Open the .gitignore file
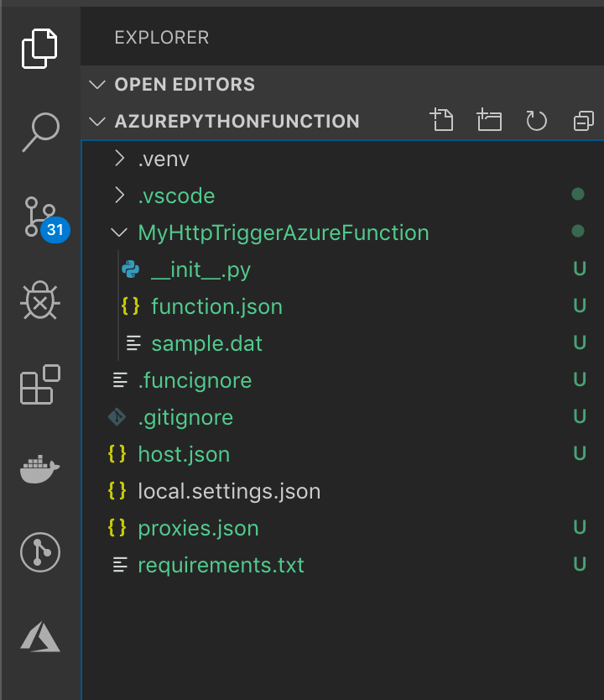This screenshot has height=700, width=604. click(x=185, y=417)
